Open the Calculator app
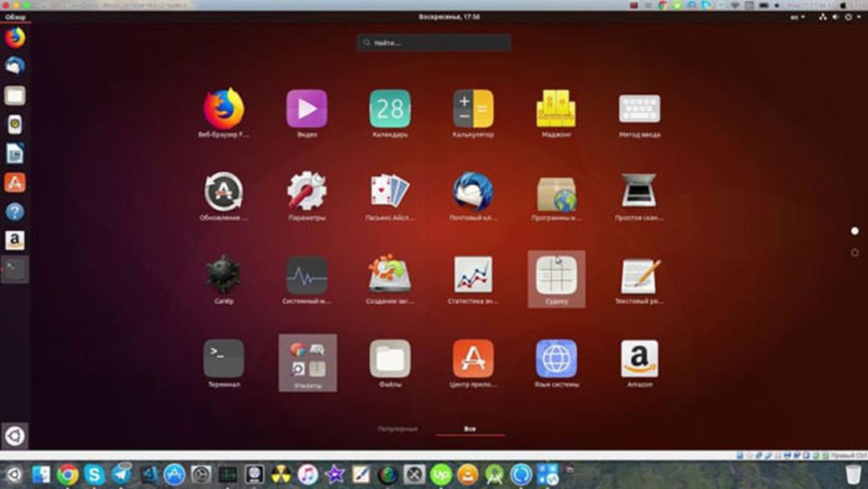 (473, 109)
